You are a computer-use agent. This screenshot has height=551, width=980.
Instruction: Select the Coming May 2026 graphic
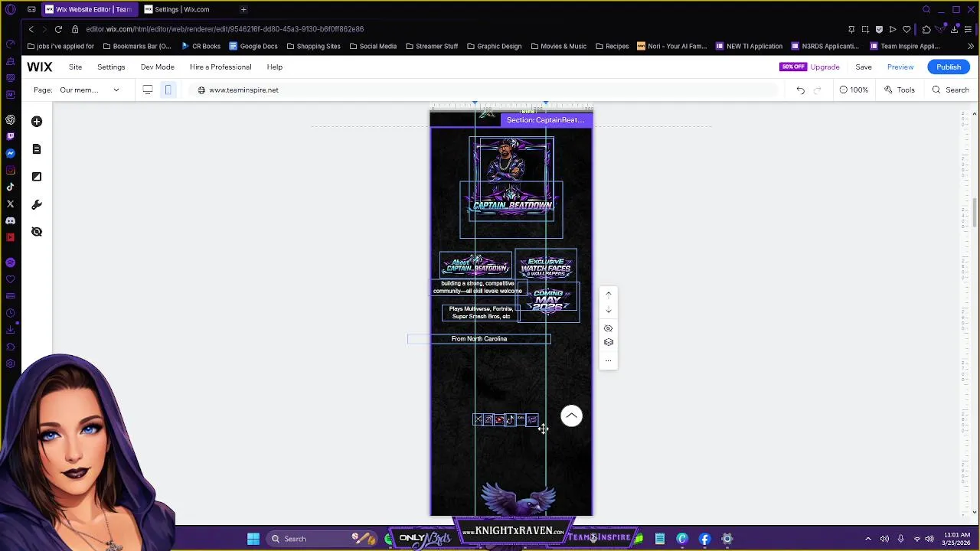point(548,301)
